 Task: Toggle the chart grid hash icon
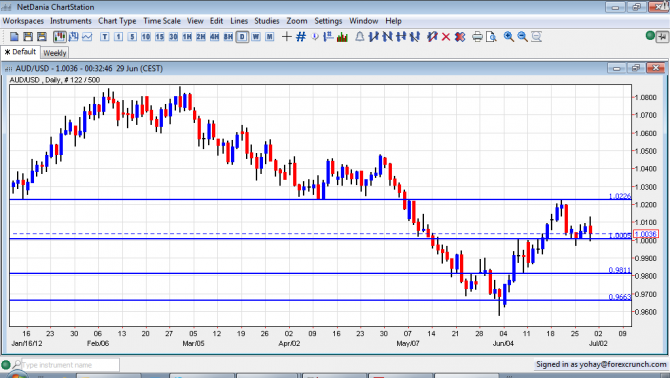(301, 37)
